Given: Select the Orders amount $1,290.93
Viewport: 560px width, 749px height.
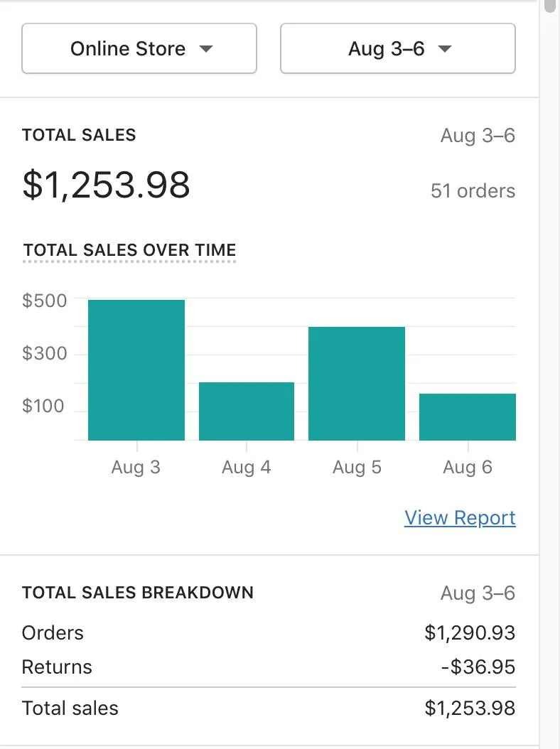Looking at the screenshot, I should point(470,632).
